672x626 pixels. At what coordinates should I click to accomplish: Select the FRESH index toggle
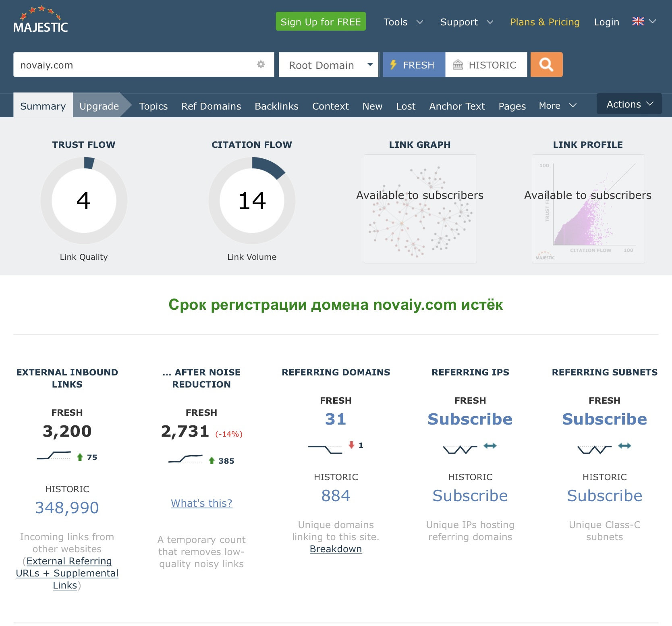pyautogui.click(x=414, y=64)
